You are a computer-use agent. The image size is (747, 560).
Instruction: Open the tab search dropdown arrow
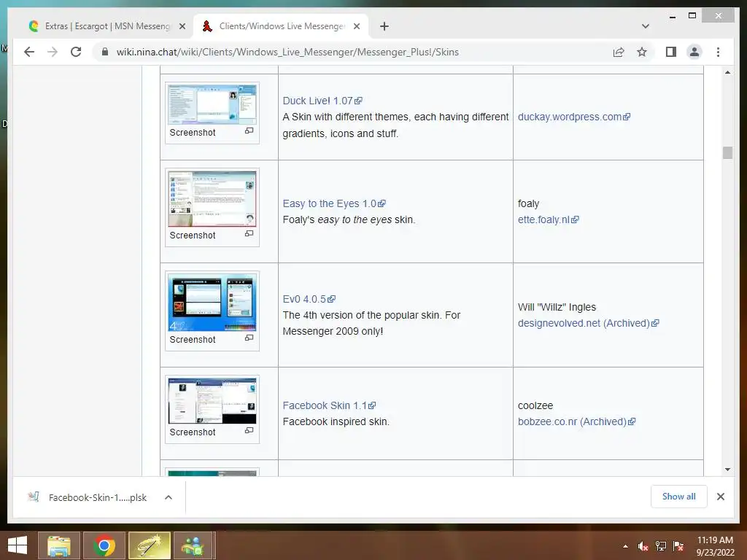tap(646, 26)
